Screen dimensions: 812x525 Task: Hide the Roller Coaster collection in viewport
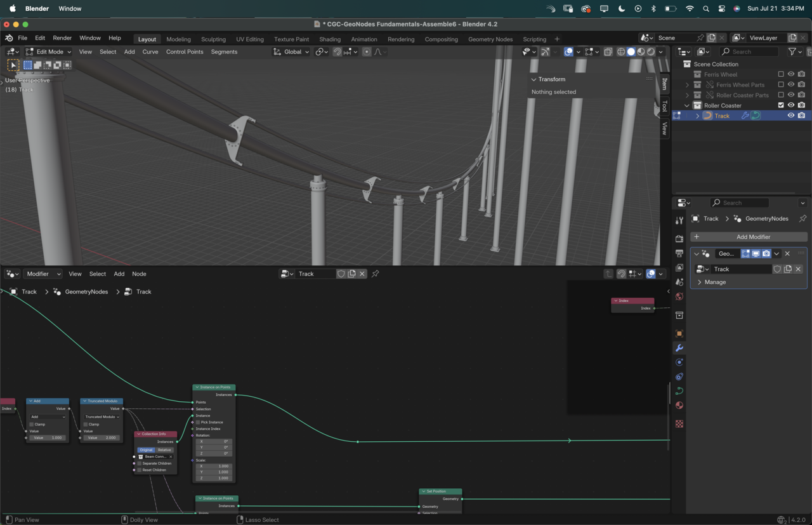[791, 105]
